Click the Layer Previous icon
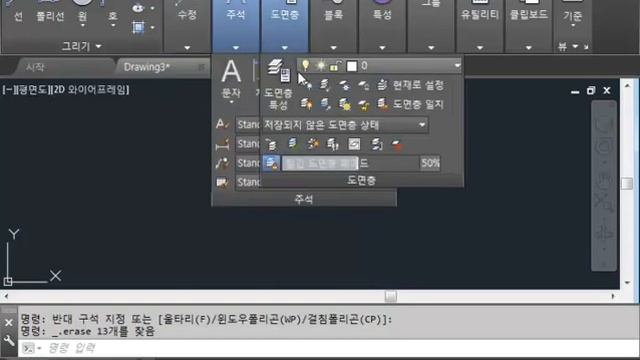Screen dimensions: 640x360 271,144
